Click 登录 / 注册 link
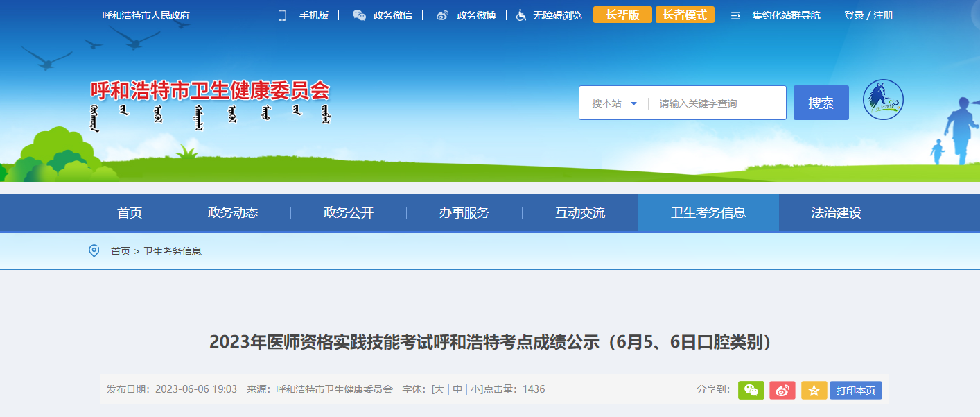 868,15
